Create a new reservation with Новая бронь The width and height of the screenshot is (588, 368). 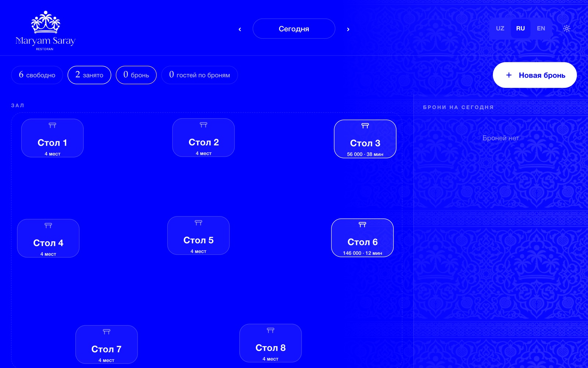[535, 75]
